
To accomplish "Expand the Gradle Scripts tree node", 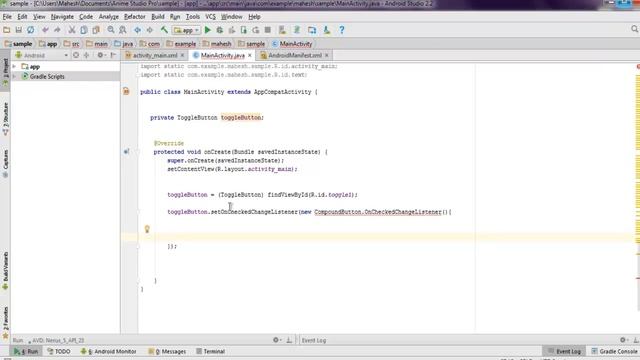I will coord(14,76).
